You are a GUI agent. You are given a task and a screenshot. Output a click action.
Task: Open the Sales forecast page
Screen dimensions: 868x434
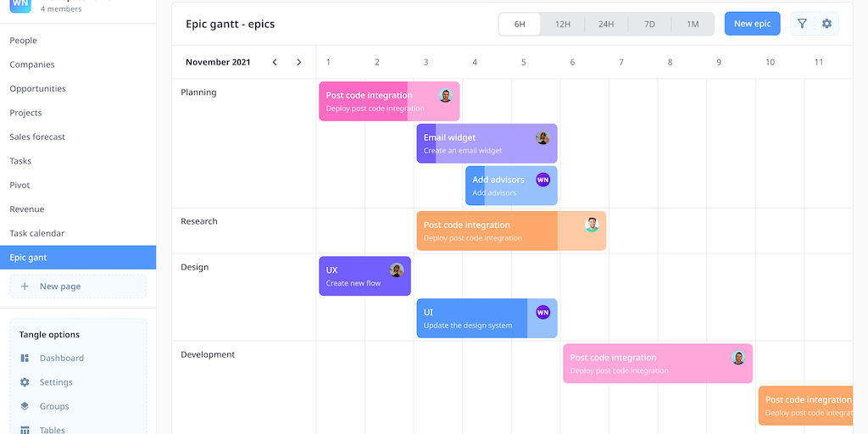37,136
